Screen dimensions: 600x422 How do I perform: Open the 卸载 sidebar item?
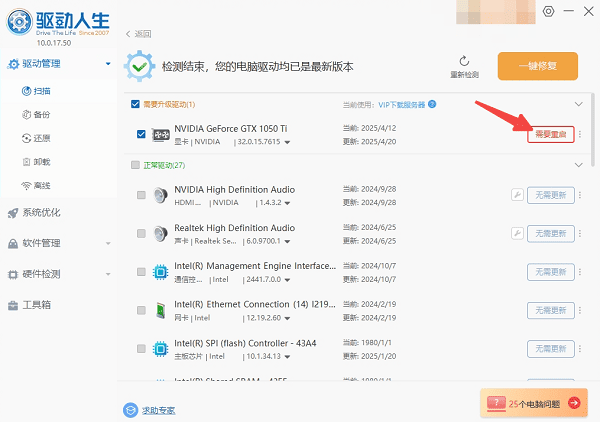point(59,162)
